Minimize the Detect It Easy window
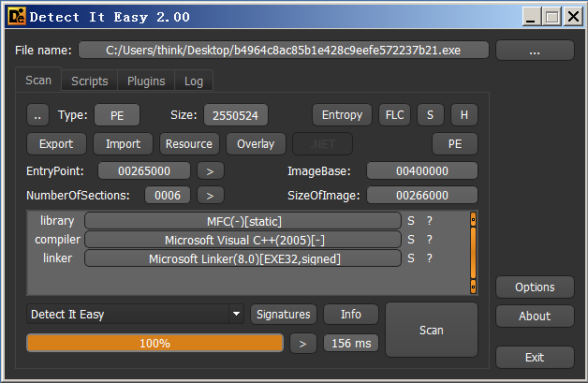Viewport: 588px width, 383px height. [x=532, y=17]
